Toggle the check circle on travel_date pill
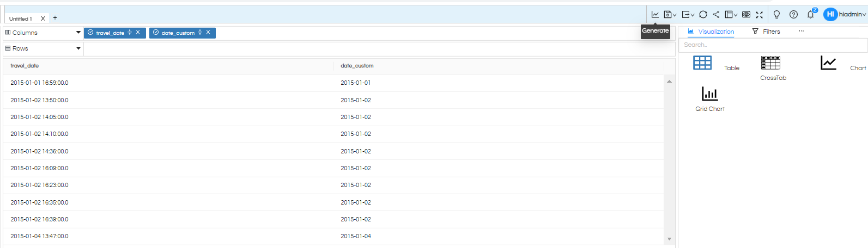The image size is (868, 248). click(90, 33)
